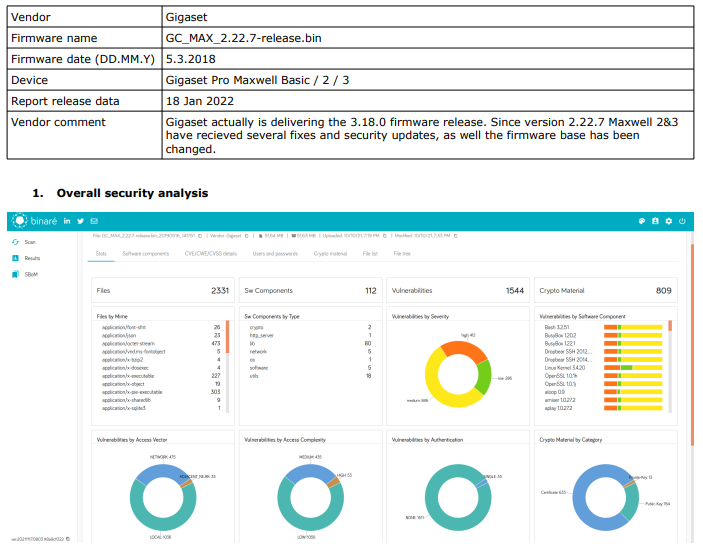Copy the firmware file name
703x549 pixels.
coord(200,236)
